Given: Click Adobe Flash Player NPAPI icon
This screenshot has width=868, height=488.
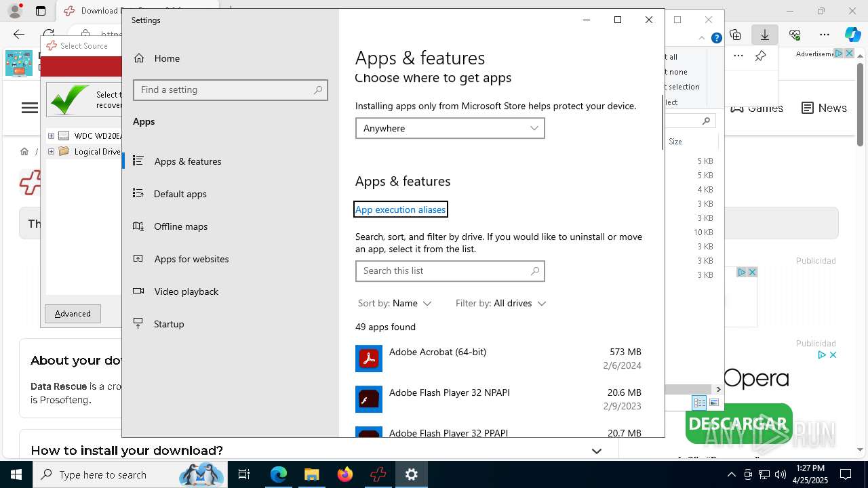Looking at the screenshot, I should pyautogui.click(x=369, y=399).
